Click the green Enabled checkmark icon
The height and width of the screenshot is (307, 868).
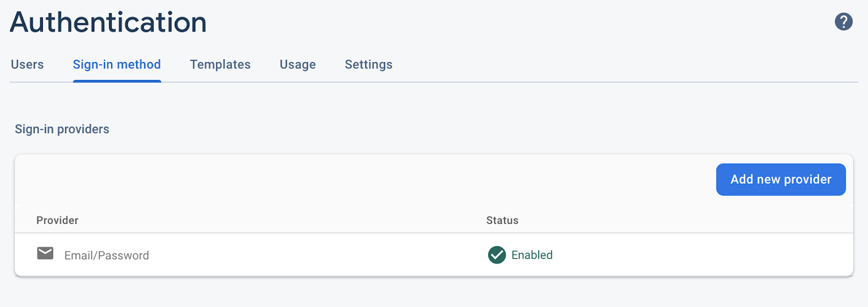tap(496, 255)
